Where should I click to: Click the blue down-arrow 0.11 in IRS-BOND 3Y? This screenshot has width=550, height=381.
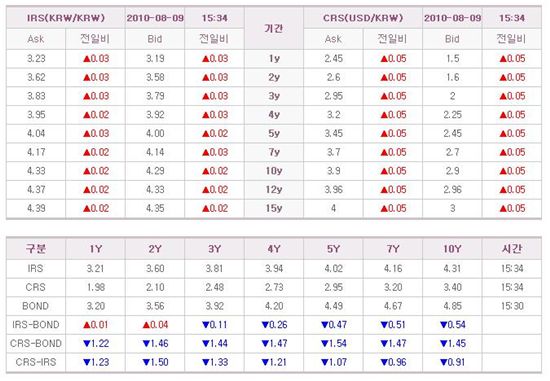[215, 325]
